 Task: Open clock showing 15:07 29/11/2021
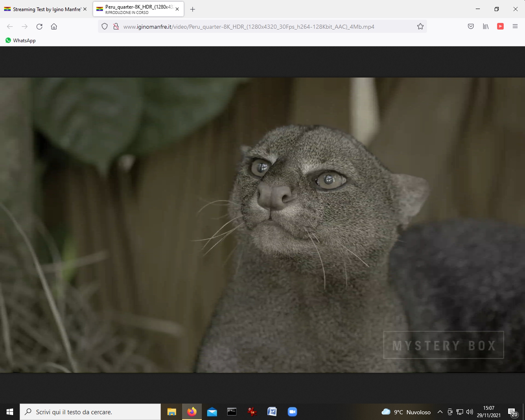pyautogui.click(x=489, y=412)
